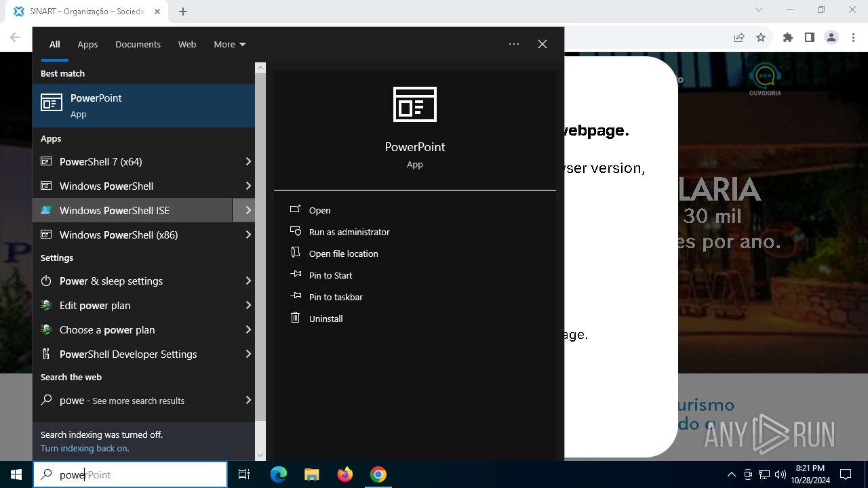Click the PowerShell Developer Settings icon
Image resolution: width=868 pixels, height=488 pixels.
(x=46, y=354)
